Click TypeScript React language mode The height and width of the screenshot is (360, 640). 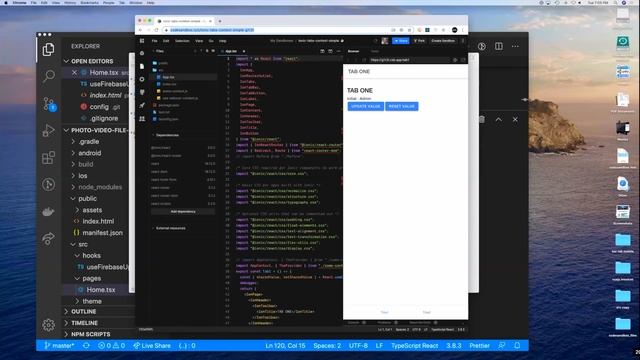414,345
